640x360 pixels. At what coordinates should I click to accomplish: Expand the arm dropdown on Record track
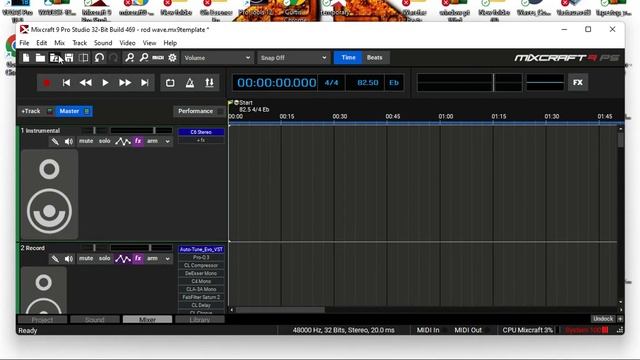[x=167, y=258]
